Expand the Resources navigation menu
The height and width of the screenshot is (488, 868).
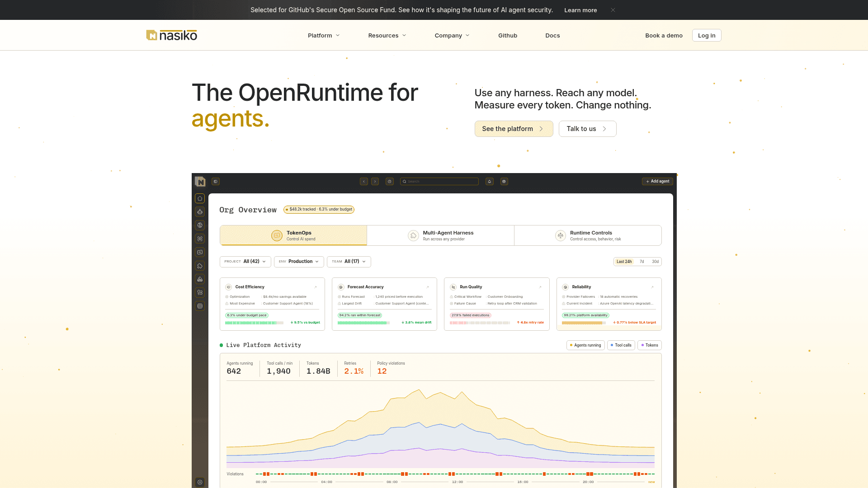[387, 36]
